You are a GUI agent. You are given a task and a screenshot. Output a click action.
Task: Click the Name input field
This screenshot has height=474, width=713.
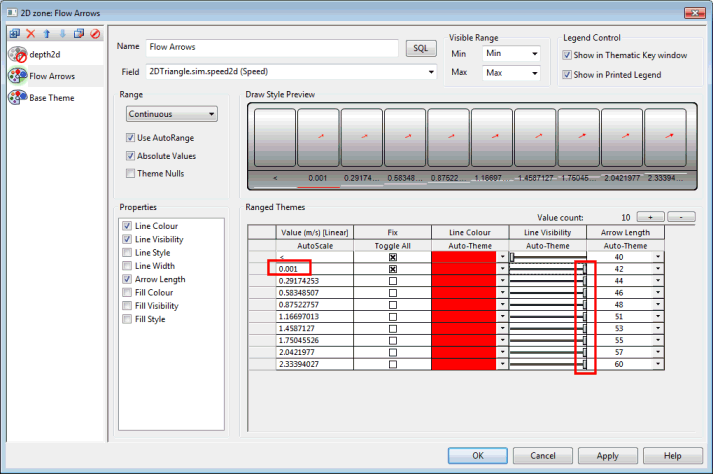click(272, 47)
